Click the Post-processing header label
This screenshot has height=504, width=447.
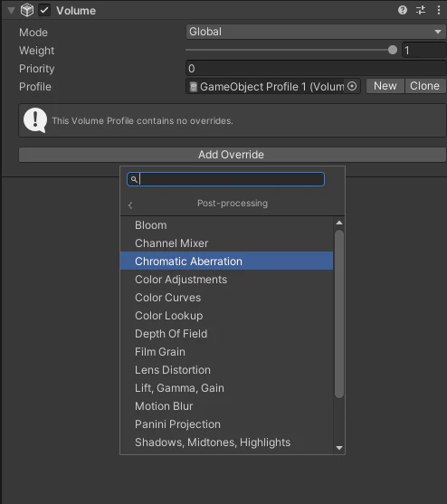(x=233, y=204)
